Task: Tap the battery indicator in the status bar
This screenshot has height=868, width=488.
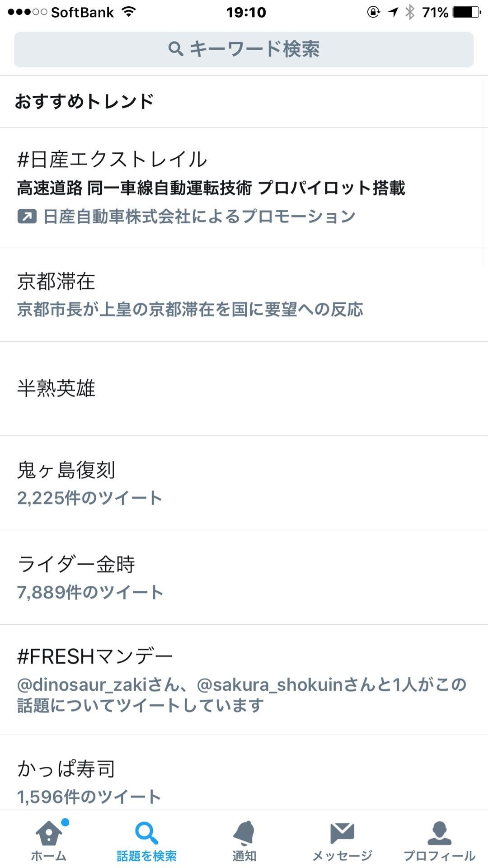Action: 466,12
